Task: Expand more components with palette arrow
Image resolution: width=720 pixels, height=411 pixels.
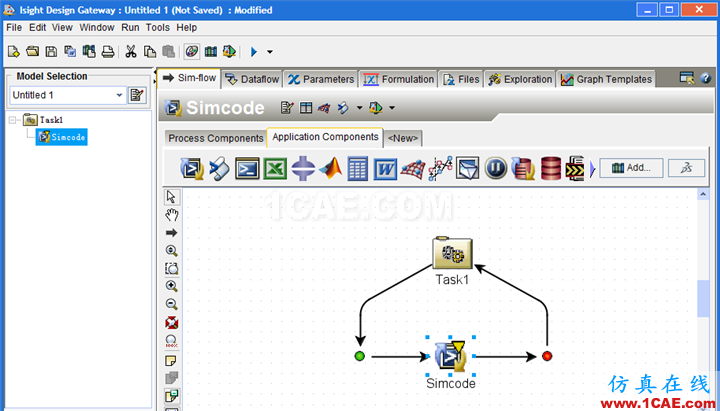Action: point(592,169)
